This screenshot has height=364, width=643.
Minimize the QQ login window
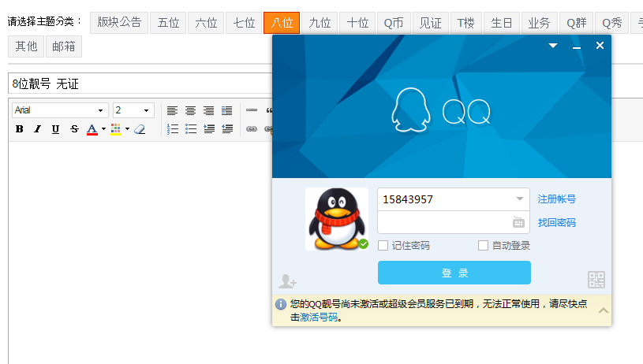577,46
